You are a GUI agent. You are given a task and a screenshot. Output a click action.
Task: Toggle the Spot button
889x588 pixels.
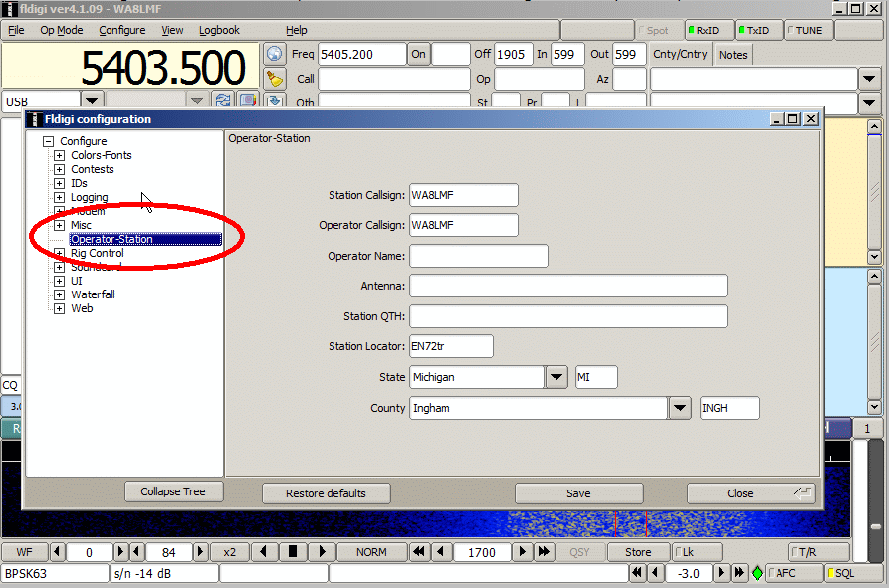(x=658, y=30)
